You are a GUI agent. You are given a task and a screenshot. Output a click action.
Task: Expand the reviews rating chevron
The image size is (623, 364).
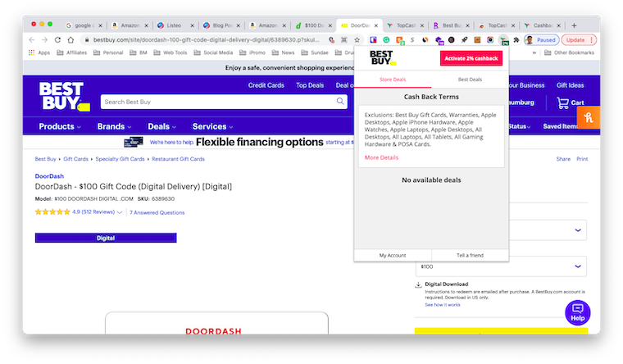(x=119, y=212)
